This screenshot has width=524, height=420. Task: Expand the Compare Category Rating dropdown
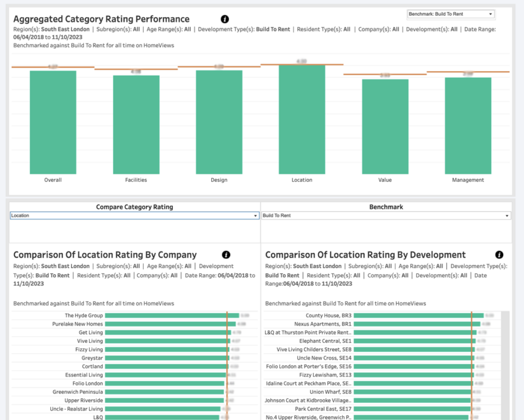[135, 216]
